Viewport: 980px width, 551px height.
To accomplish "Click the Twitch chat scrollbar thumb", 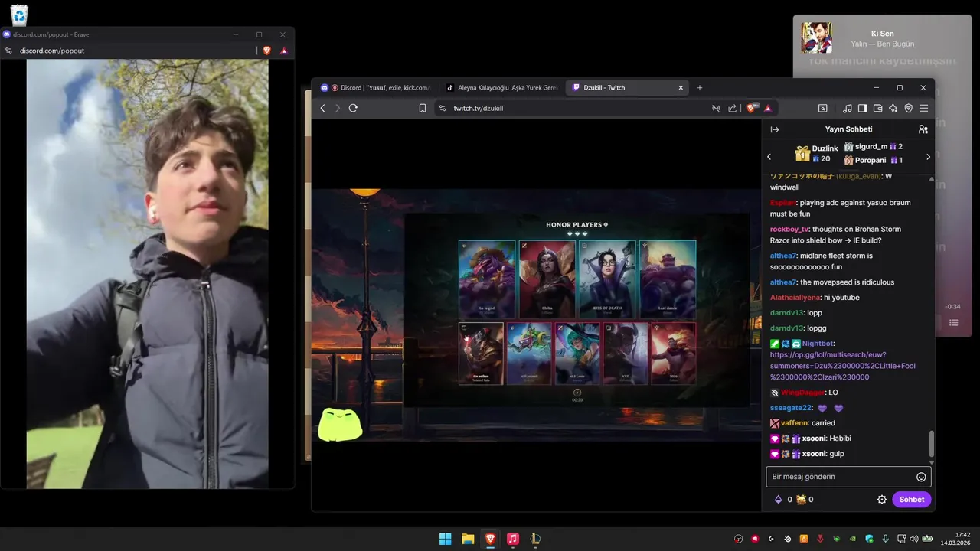I will [932, 443].
